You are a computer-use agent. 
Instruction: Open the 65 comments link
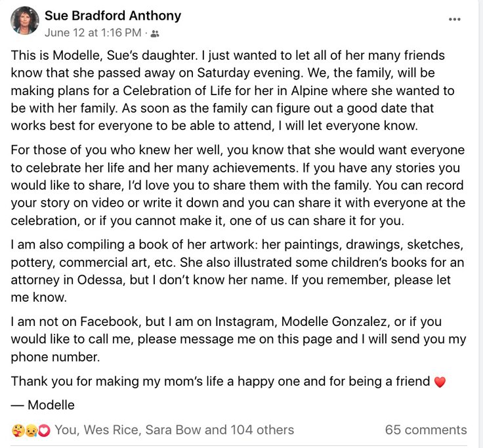pos(426,430)
